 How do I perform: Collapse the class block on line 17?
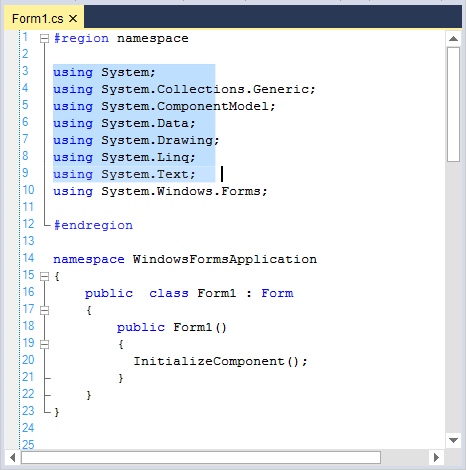pyautogui.click(x=44, y=310)
